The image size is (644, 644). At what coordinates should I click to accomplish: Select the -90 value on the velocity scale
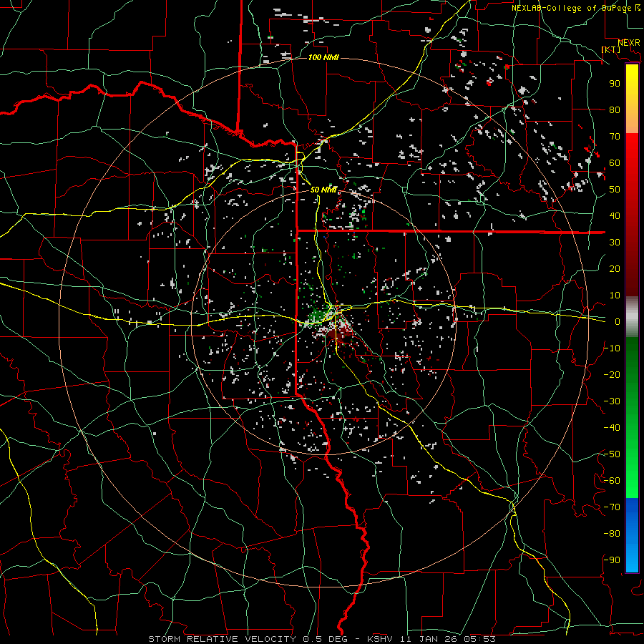pos(612,560)
